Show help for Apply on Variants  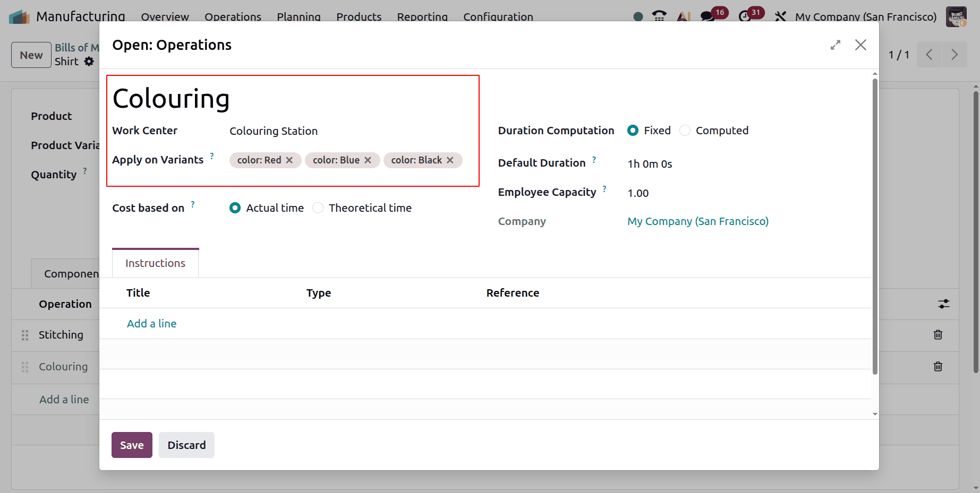[x=212, y=156]
